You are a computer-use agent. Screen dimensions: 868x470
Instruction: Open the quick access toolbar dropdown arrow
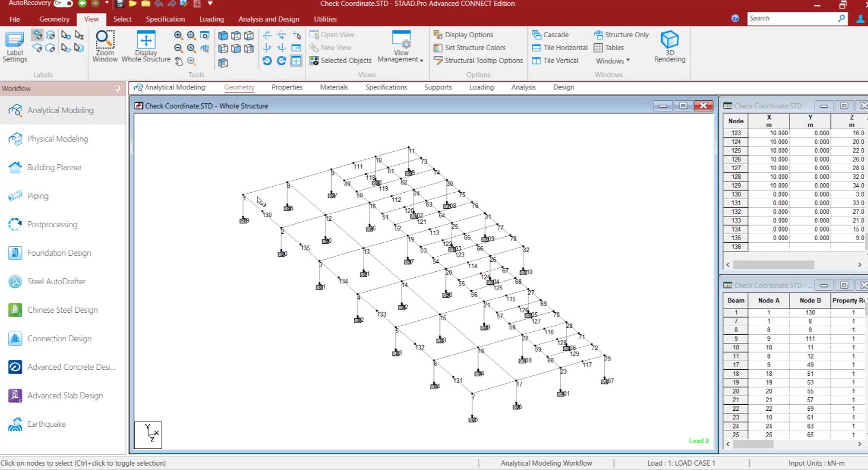click(x=210, y=4)
